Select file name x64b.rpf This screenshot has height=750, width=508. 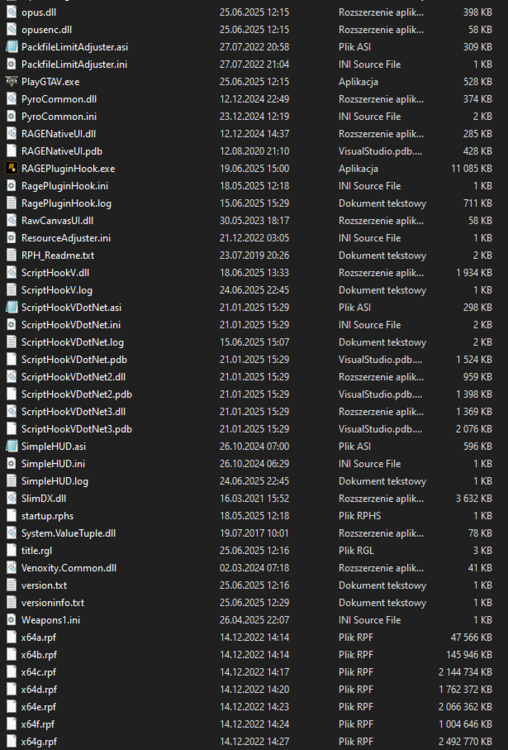[x=39, y=654]
